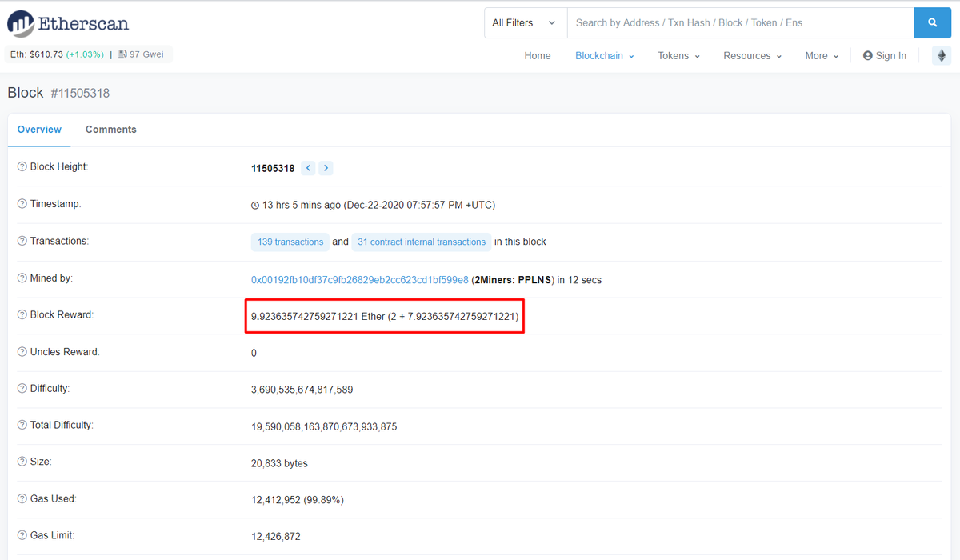Click help icon beside Difficulty
The height and width of the screenshot is (560, 960).
coord(22,389)
